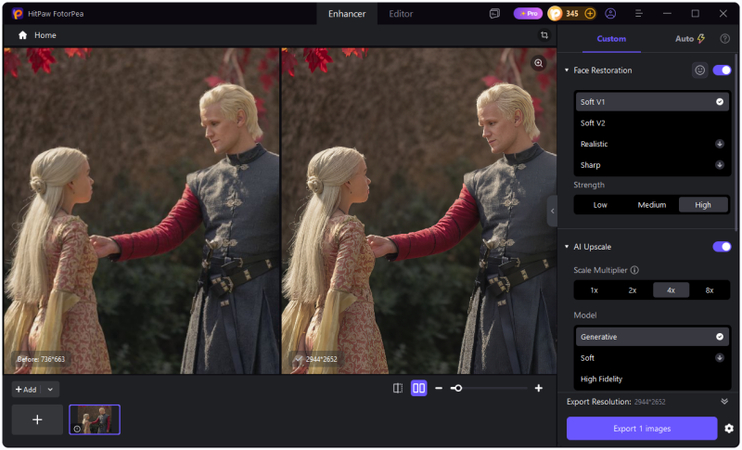
Task: Click the magnifier zoom icon on preview
Action: click(539, 63)
